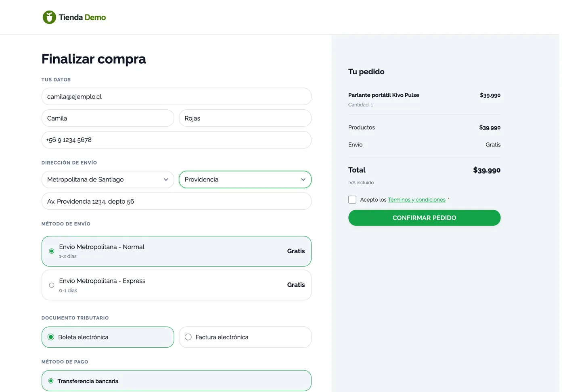
Task: Click the Tu pedido heading
Action: coord(366,72)
